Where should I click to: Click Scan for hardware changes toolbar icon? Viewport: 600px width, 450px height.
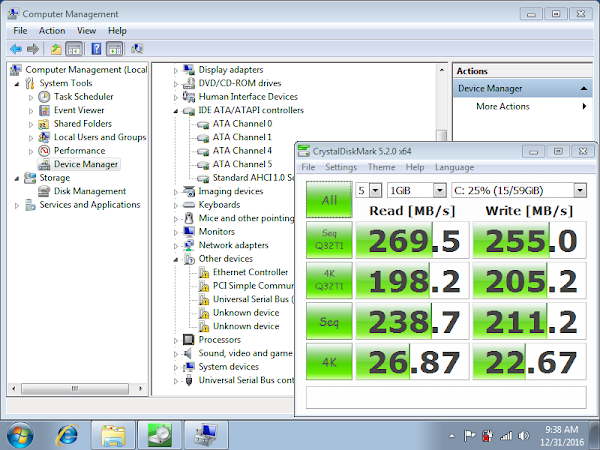pos(137,49)
